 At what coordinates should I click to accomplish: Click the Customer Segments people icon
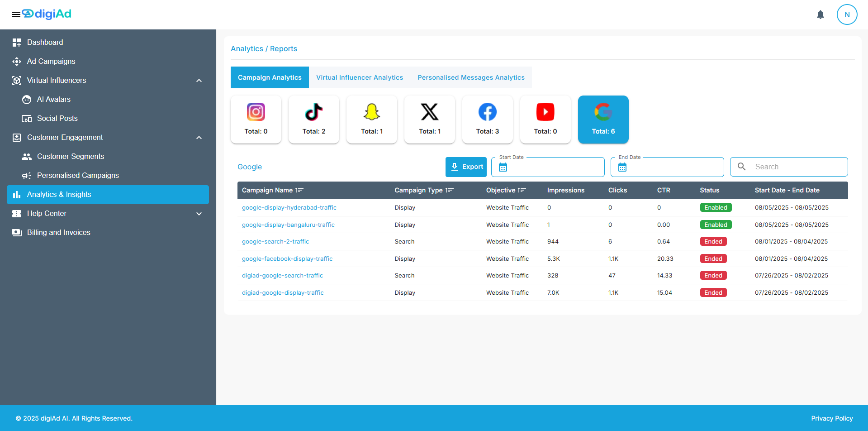27,157
